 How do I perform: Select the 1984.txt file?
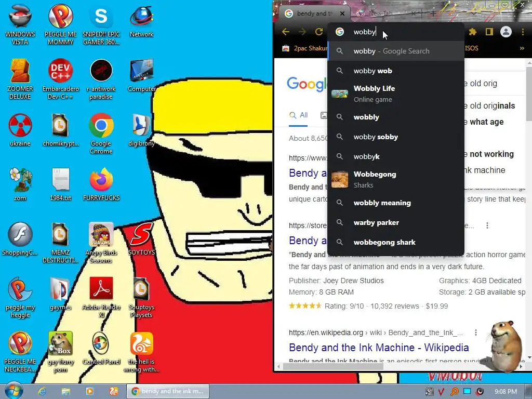60,184
